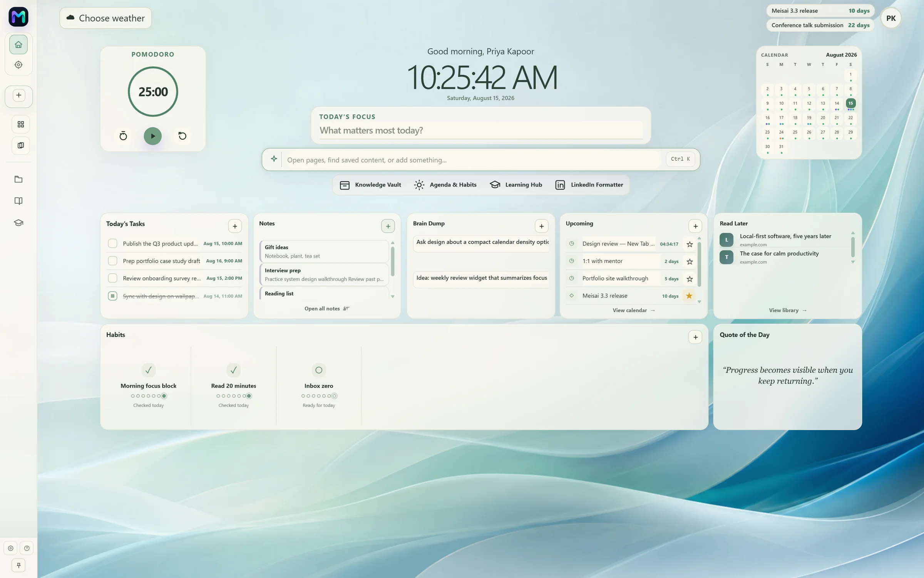This screenshot has width=924, height=578.
Task: Start the Pomodoro timer
Action: [153, 136]
